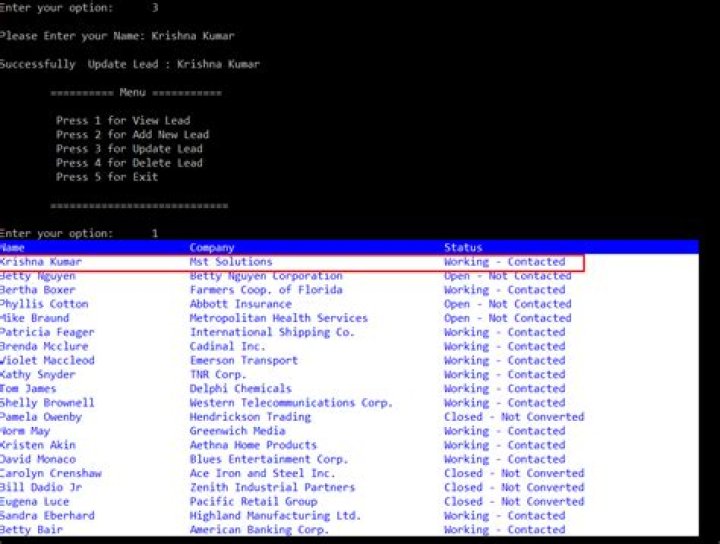This screenshot has width=720, height=544.
Task: Click the Mst Solutions company cell
Action: coord(231,262)
